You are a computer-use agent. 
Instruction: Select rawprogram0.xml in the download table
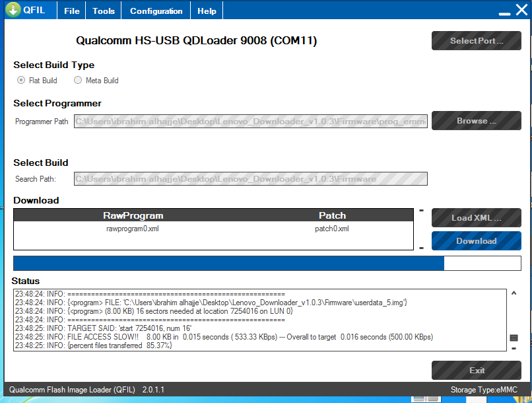click(133, 229)
